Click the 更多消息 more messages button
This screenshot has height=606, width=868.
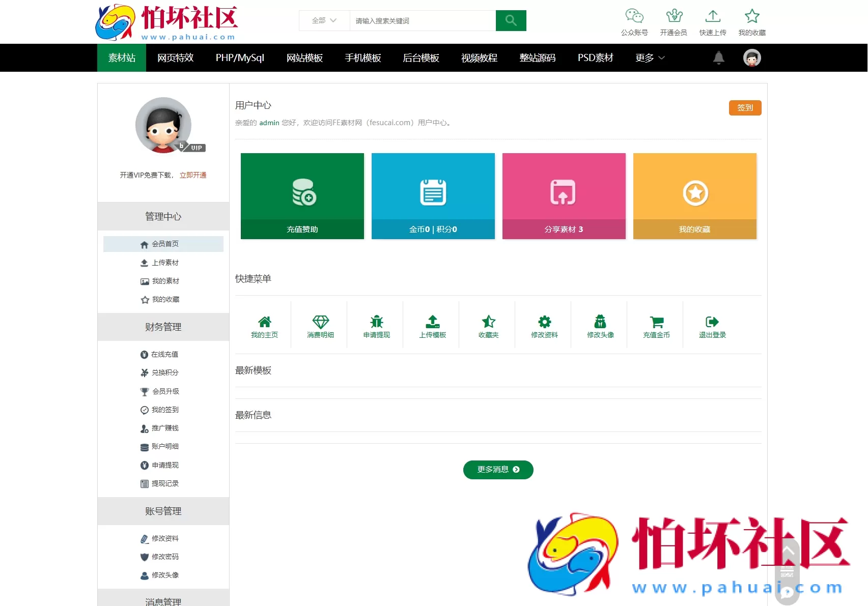pyautogui.click(x=497, y=470)
